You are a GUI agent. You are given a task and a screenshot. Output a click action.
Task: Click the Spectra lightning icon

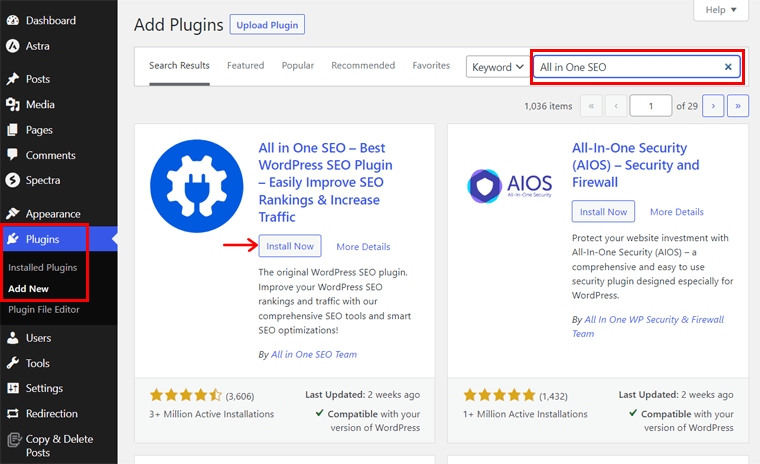click(x=13, y=180)
